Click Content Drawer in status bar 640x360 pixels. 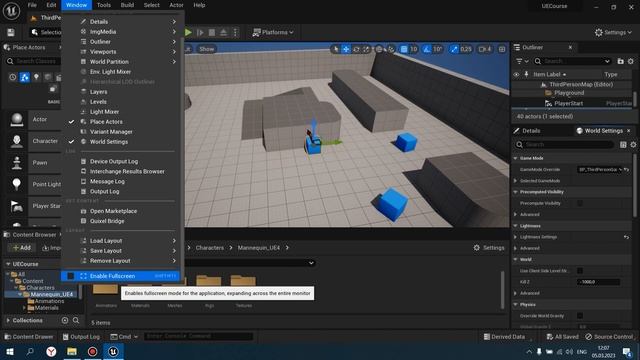coord(29,337)
